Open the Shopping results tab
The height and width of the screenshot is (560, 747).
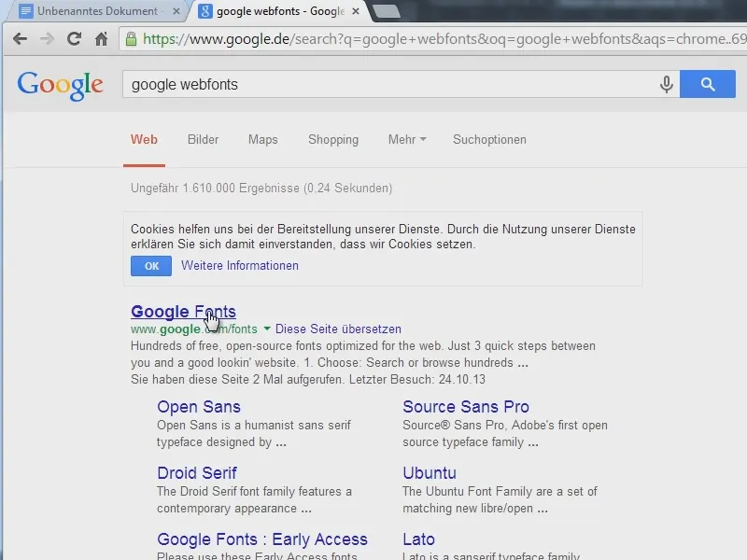point(333,139)
